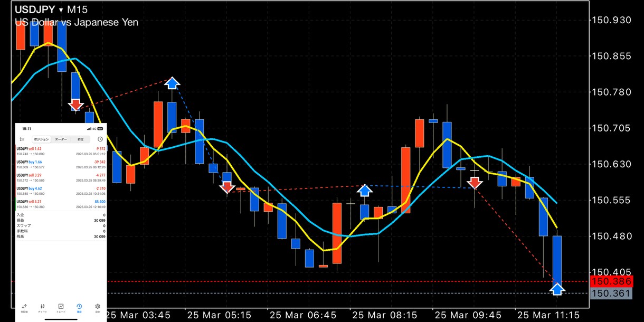Click the 19:11 clock in phone status bar
This screenshot has height=322, width=644.
tap(26, 128)
